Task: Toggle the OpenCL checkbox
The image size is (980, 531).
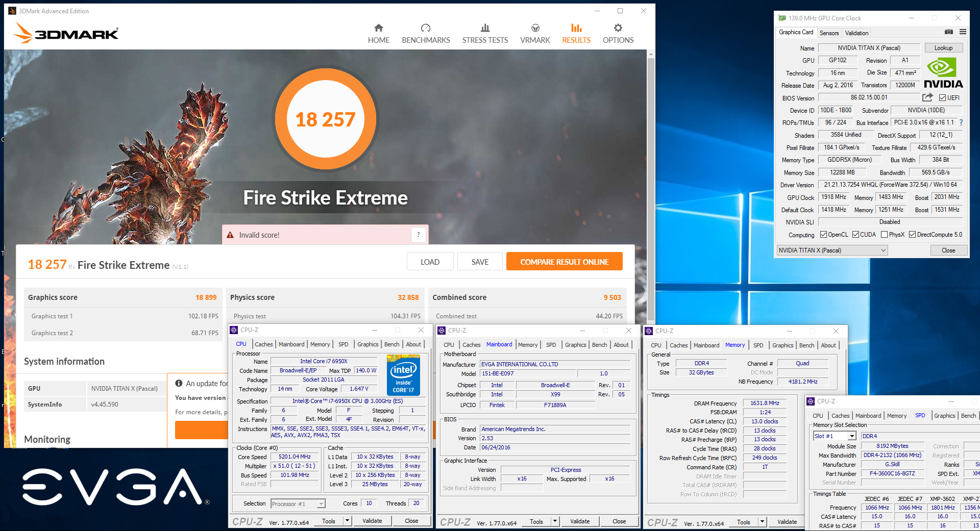Action: 823,235
